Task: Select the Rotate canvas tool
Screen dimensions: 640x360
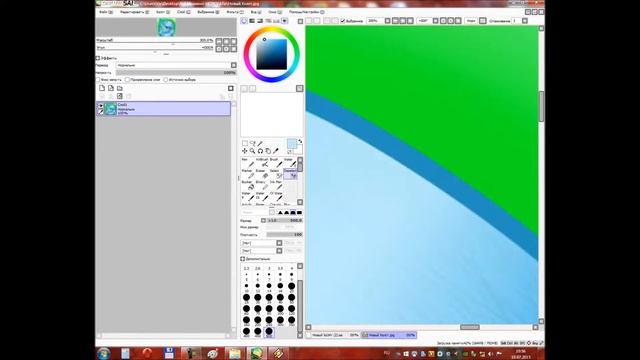Action: 260,151
